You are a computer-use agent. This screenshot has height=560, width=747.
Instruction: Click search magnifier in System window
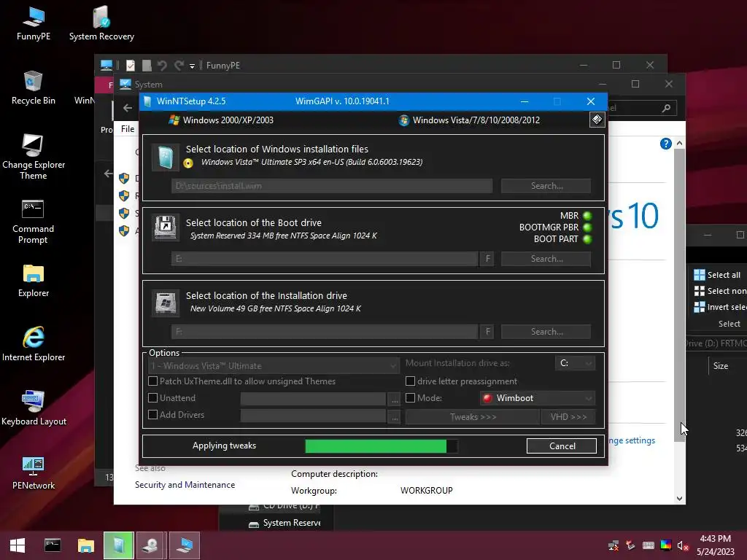(x=666, y=108)
